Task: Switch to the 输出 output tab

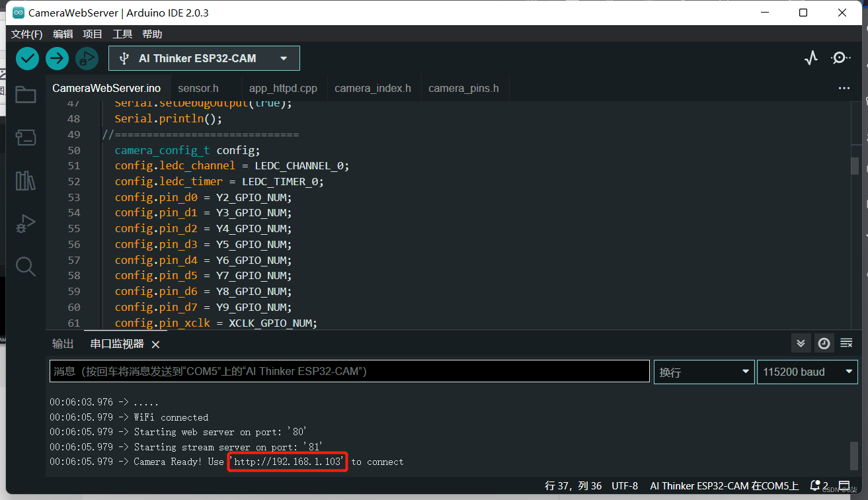Action: point(63,344)
